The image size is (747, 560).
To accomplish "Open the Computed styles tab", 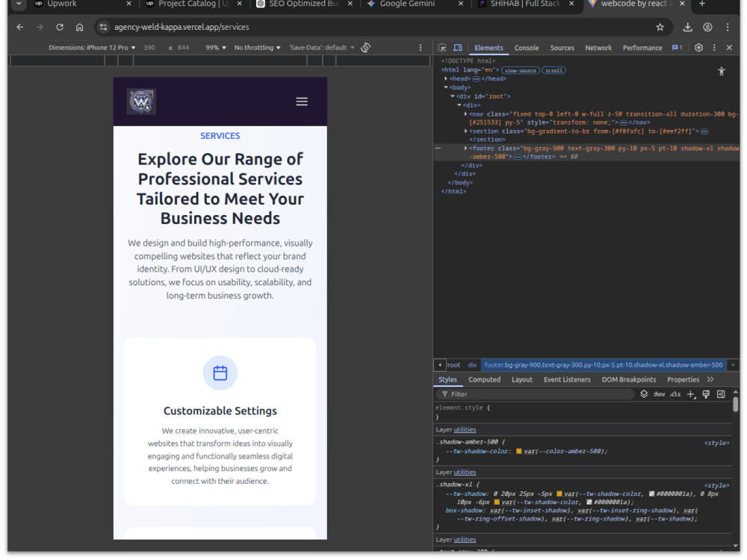I will [x=485, y=379].
